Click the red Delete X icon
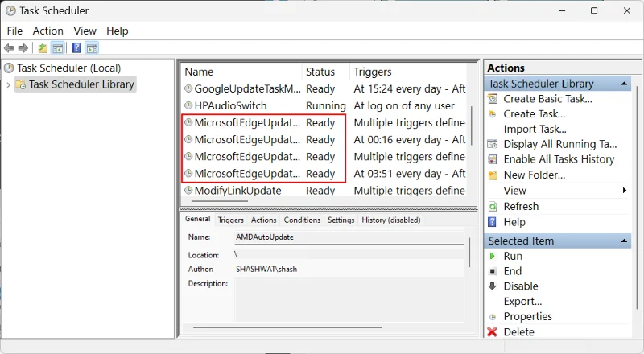Image resolution: width=644 pixels, height=354 pixels. coord(492,331)
